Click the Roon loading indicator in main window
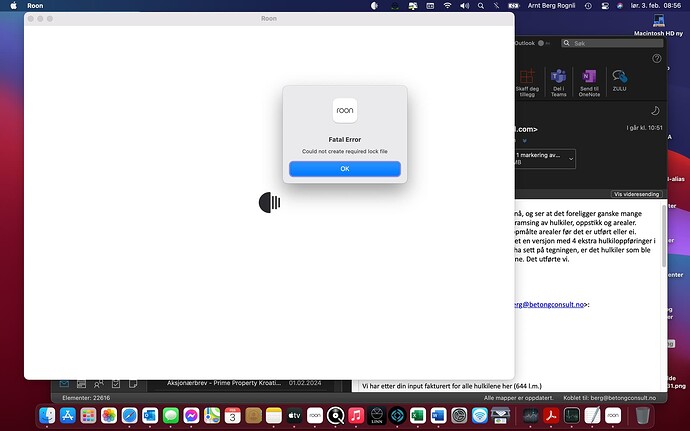690x431 pixels. pyautogui.click(x=270, y=203)
